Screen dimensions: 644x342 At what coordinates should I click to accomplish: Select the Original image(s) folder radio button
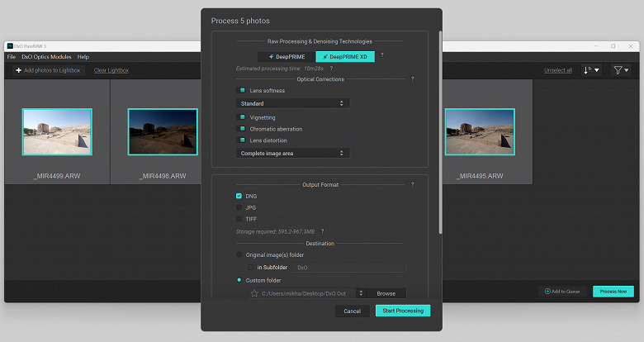coord(239,255)
